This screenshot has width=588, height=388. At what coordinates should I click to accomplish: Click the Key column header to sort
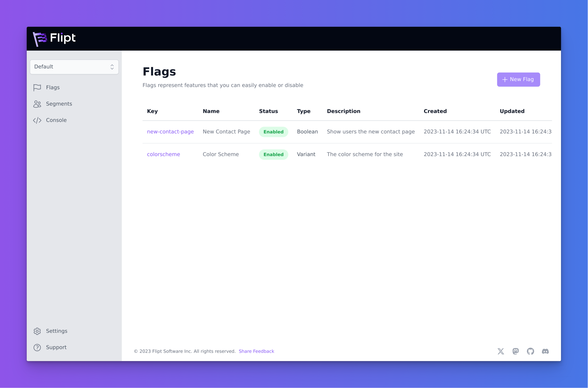(x=152, y=111)
